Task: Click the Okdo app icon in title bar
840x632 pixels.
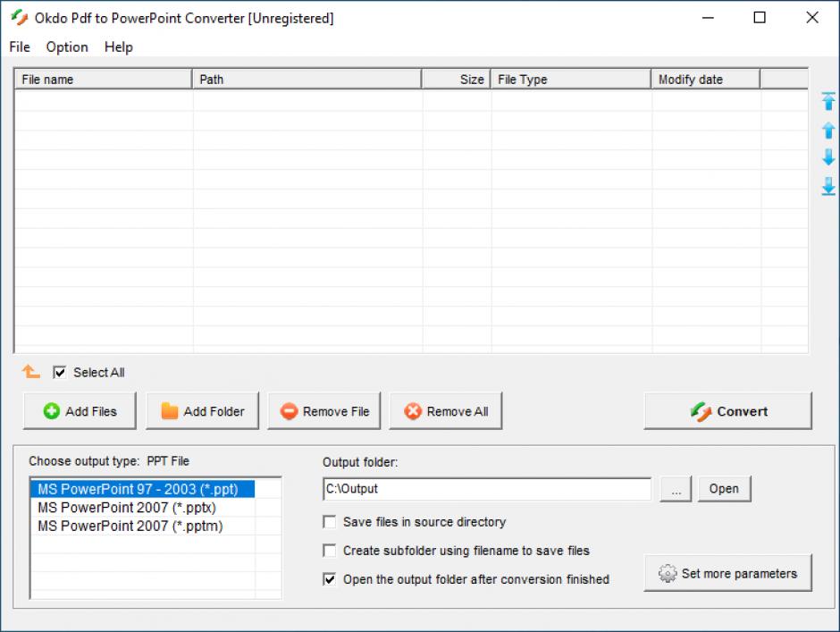Action: pyautogui.click(x=20, y=18)
